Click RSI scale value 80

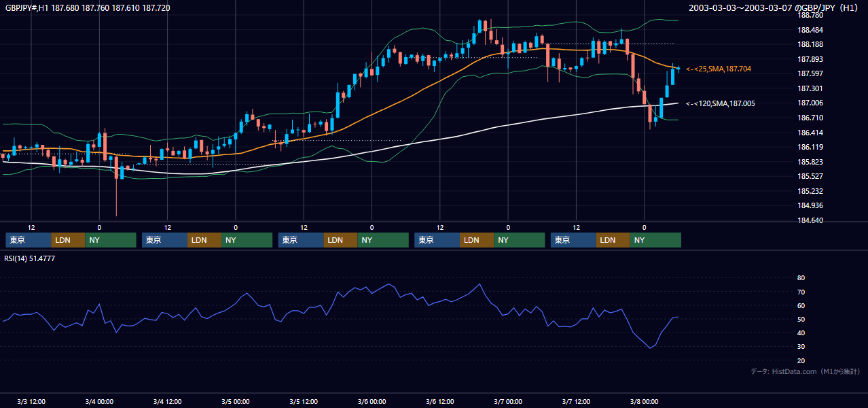click(x=801, y=278)
